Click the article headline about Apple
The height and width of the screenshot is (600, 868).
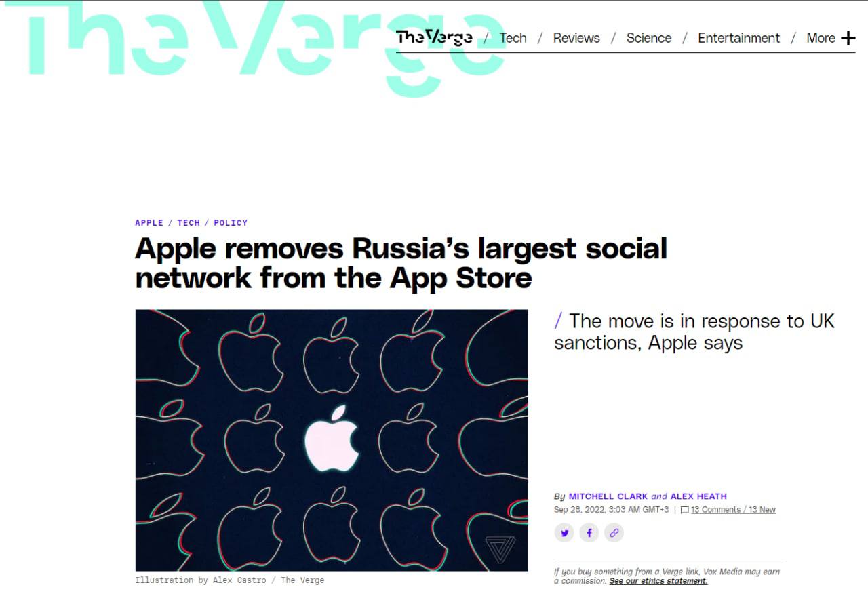pos(401,263)
